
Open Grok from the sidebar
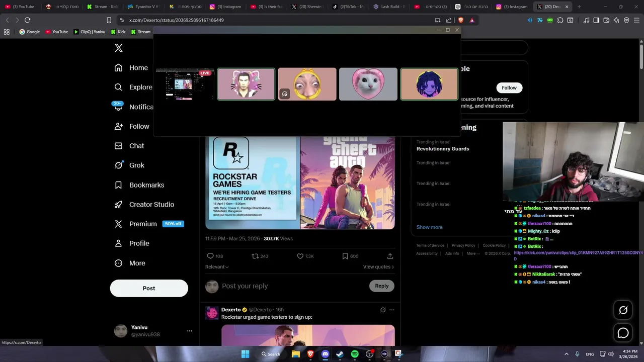point(118,165)
